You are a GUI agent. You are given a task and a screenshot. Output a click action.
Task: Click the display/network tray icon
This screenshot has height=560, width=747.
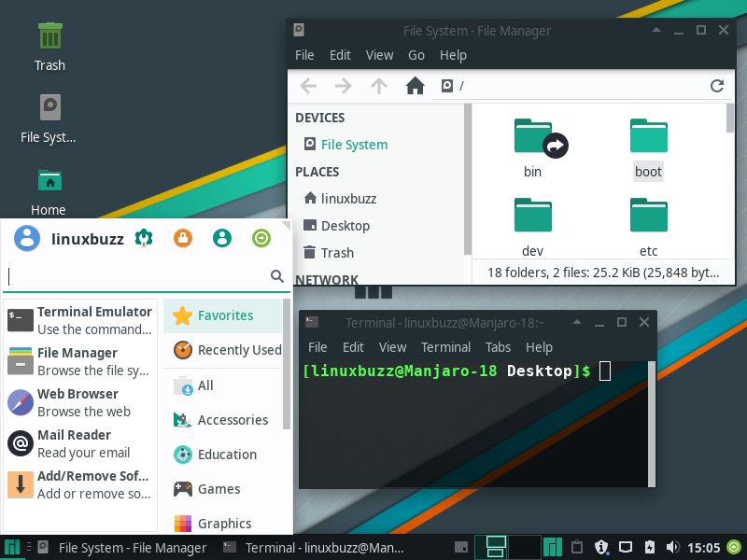point(625,547)
